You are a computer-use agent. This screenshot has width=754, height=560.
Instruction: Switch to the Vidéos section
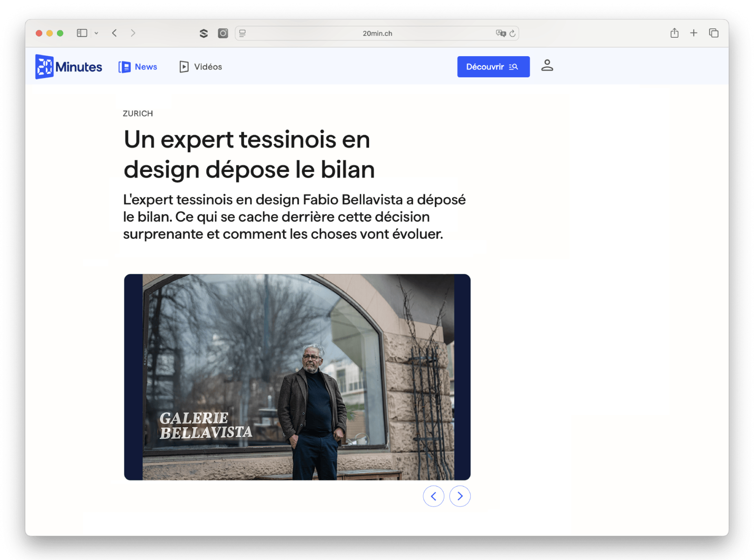click(200, 66)
